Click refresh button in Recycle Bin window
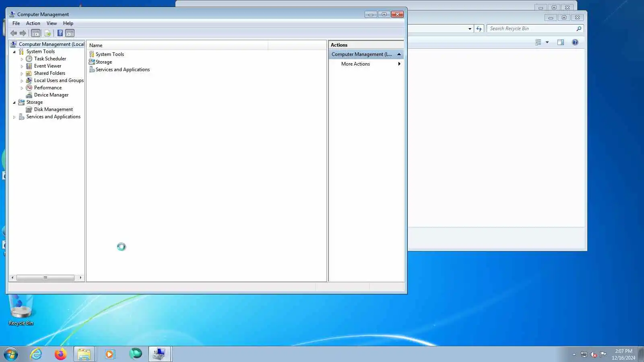 [479, 29]
